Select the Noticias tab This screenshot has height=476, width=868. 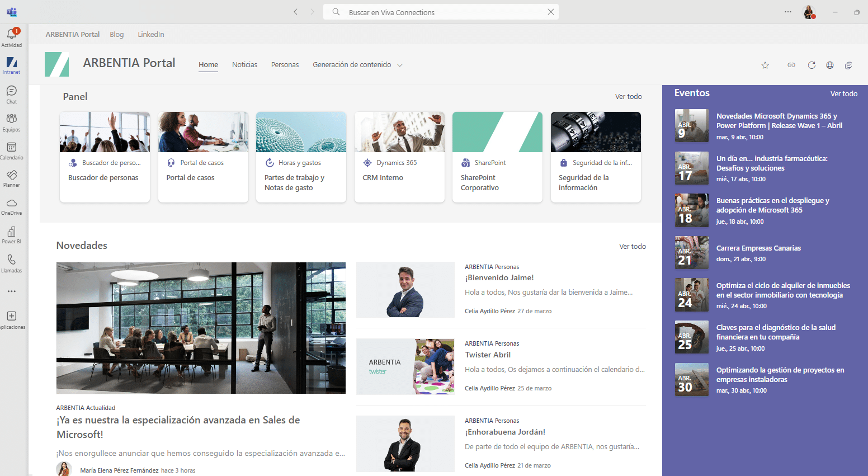244,65
